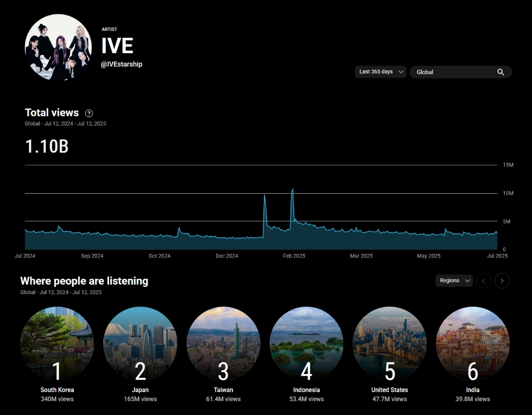Click the ARTIST label above IVE
Screen dimensions: 532x415
109,29
